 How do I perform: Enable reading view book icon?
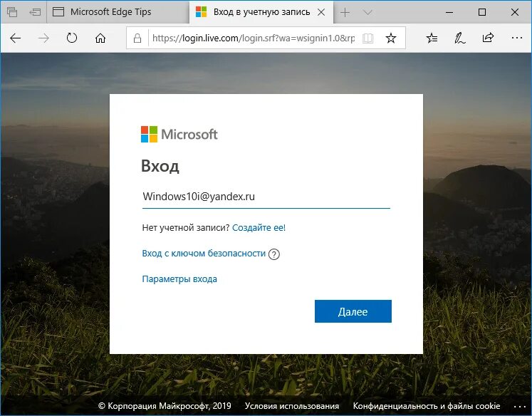[367, 38]
